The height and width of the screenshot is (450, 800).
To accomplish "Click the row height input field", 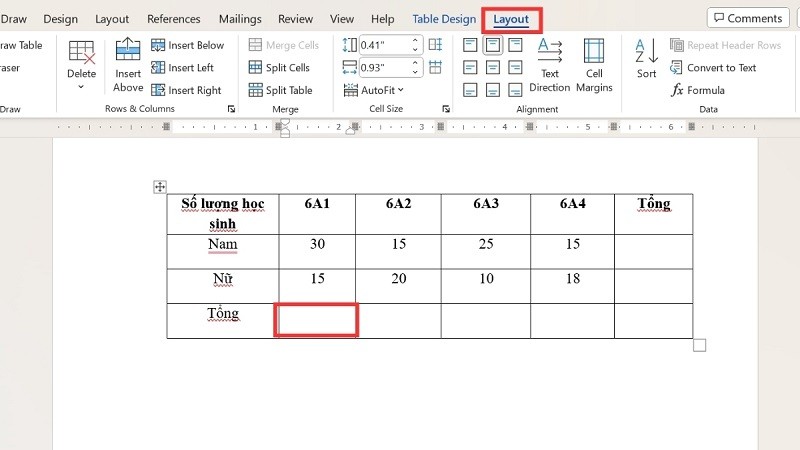I will [386, 45].
